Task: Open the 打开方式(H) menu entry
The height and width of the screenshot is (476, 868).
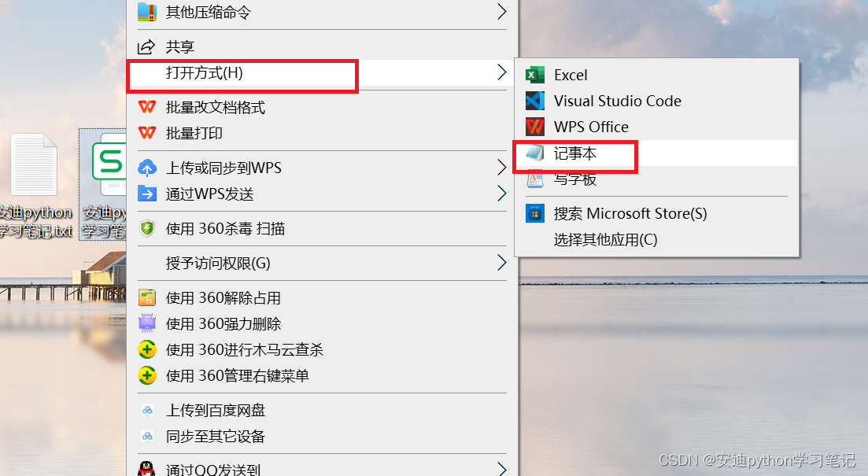Action: point(322,73)
